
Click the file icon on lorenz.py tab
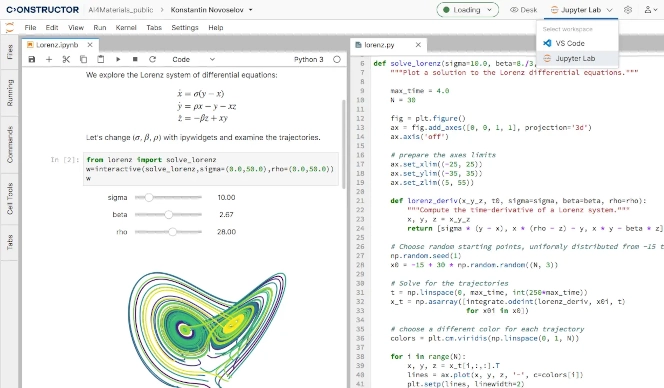(359, 44)
